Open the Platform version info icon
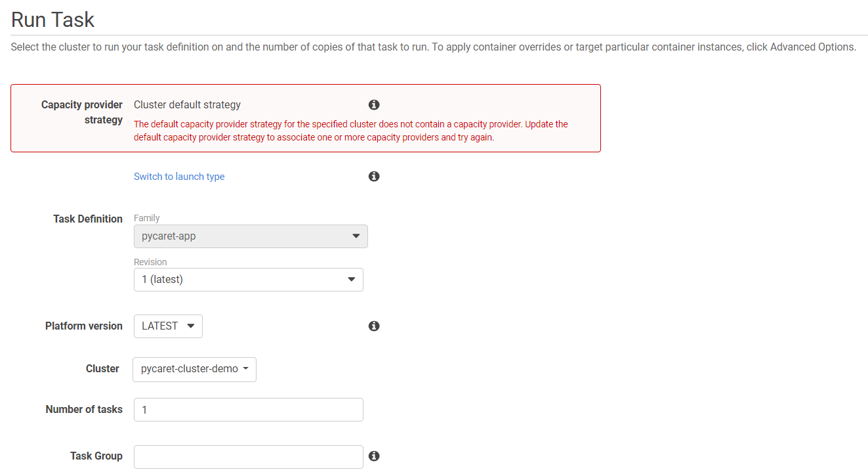Viewport: 868px width, 476px height. pyautogui.click(x=374, y=326)
